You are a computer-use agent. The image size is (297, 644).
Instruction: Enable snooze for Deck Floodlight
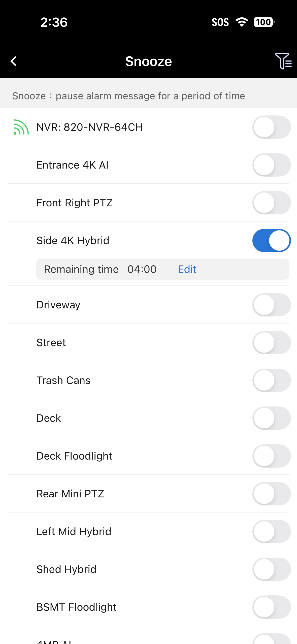272,456
